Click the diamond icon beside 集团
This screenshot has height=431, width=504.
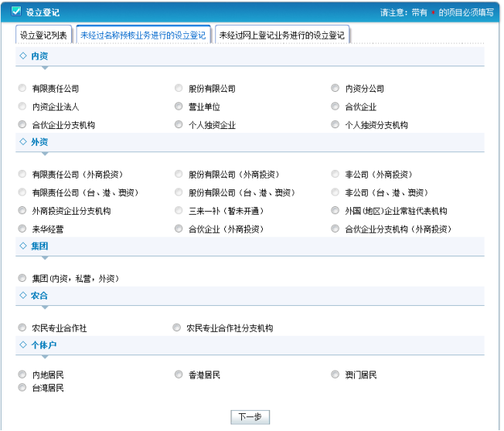(x=23, y=246)
